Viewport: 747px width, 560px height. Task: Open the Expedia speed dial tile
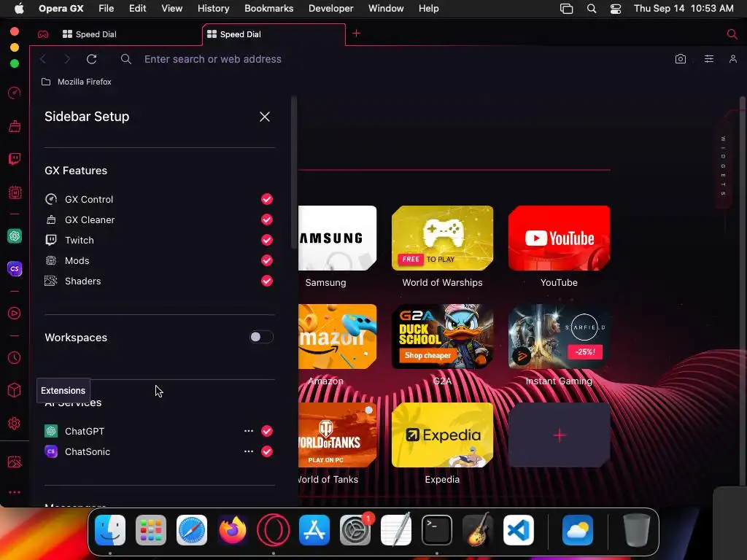443,435
